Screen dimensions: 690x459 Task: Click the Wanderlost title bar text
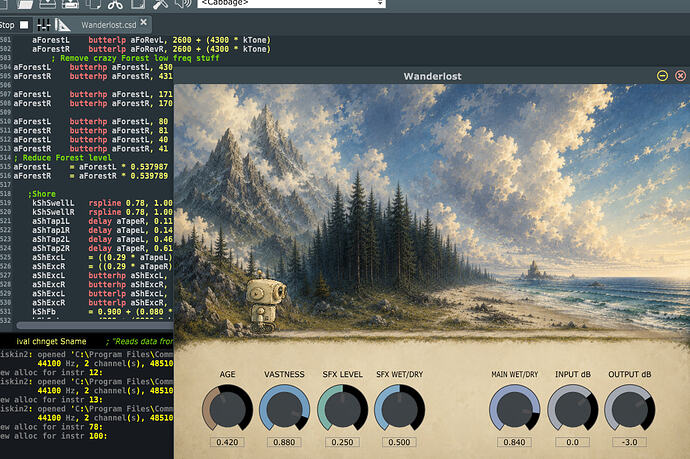tap(433, 76)
